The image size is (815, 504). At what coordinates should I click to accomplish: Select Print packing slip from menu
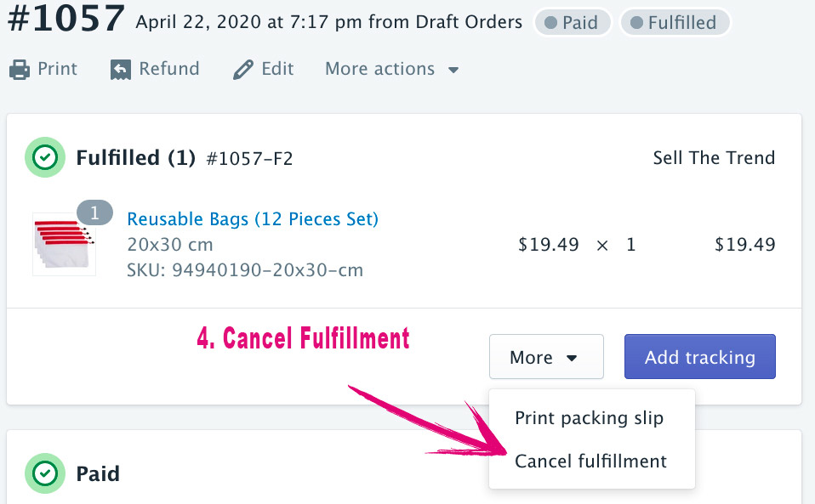click(589, 418)
